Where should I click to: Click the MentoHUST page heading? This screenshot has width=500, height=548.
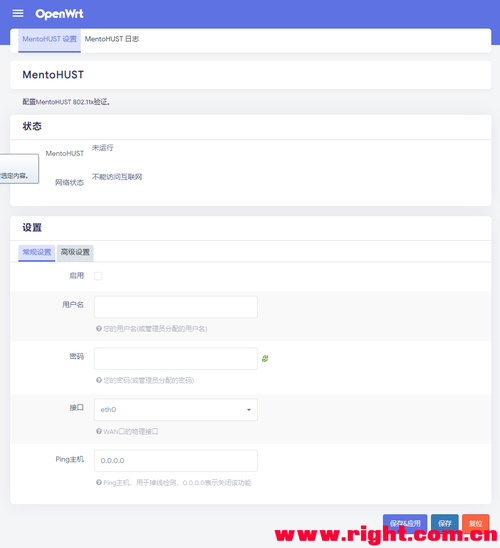pyautogui.click(x=53, y=75)
